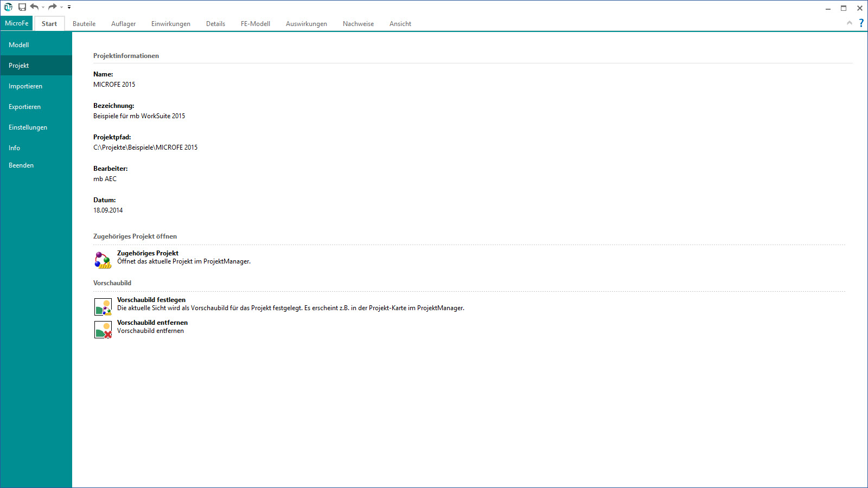
Task: Switch to the Auswirkungen ribbon tab
Action: pyautogui.click(x=307, y=24)
